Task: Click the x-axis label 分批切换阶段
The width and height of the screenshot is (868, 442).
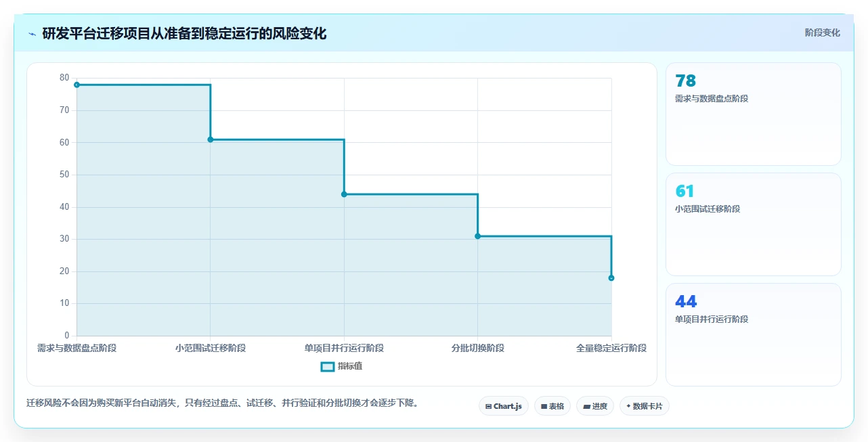Action: (x=478, y=349)
